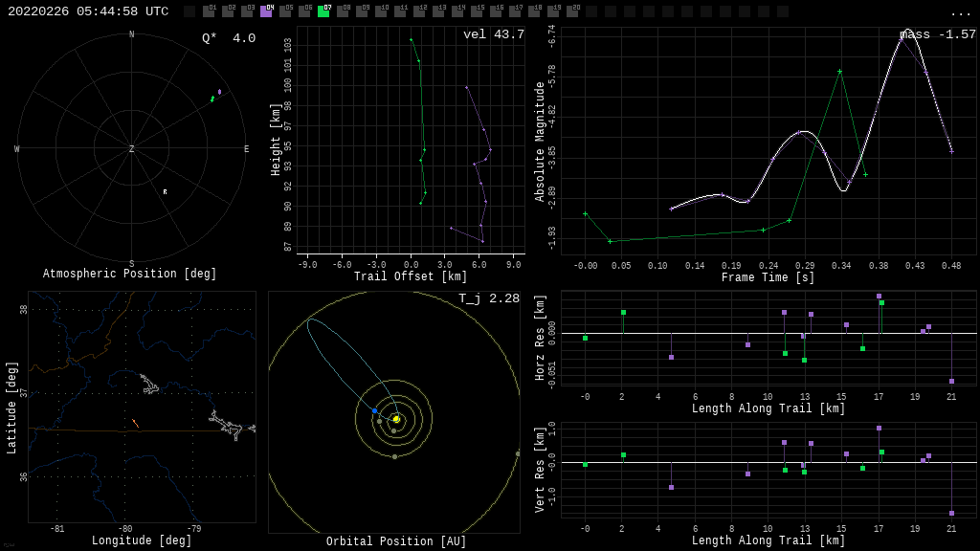Click the green meteor marker in sky plot

point(212,99)
